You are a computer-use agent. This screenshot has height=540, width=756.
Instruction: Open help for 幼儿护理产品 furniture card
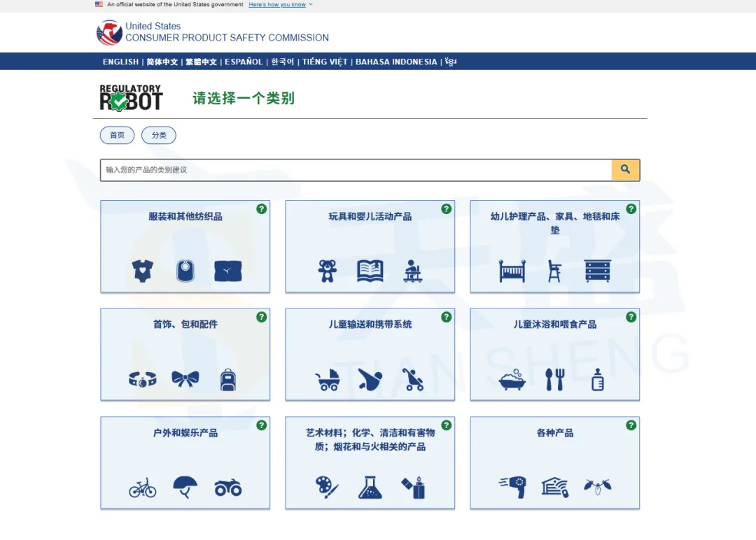(631, 209)
